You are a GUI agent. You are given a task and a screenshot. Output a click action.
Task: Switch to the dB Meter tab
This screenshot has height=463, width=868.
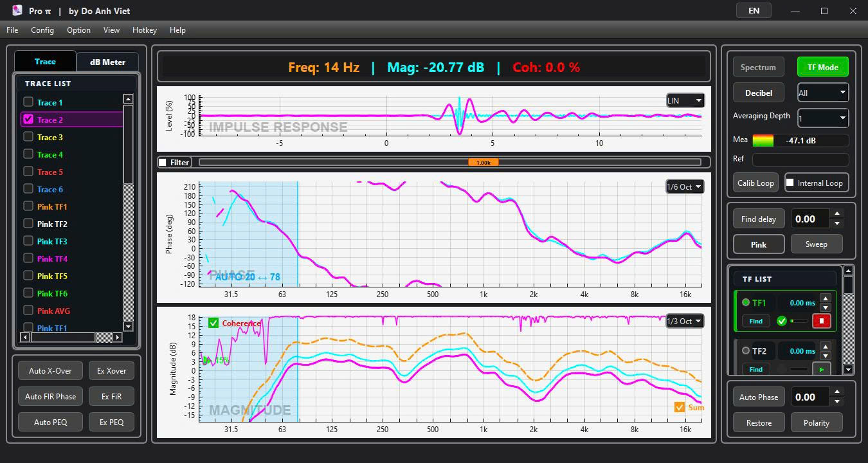(107, 62)
